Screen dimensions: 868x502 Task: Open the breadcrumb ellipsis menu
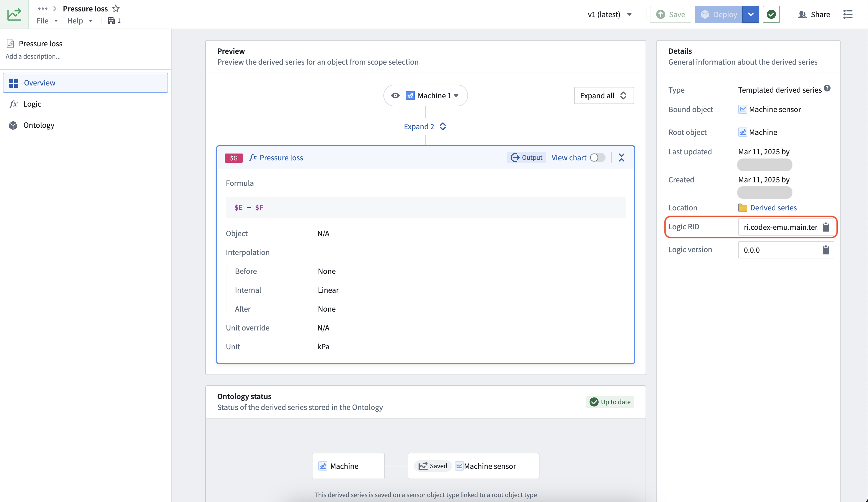[43, 8]
